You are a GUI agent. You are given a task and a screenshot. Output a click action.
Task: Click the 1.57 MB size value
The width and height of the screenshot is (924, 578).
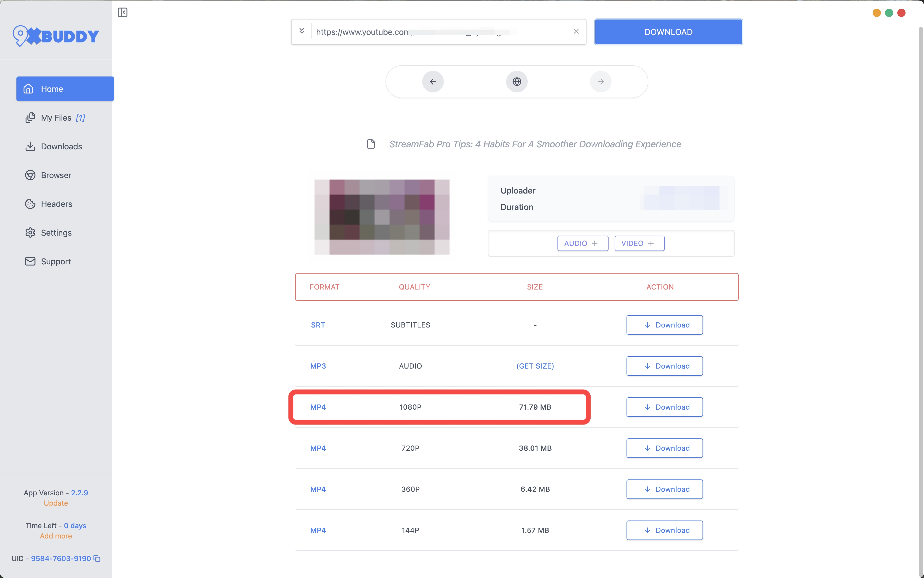tap(535, 530)
